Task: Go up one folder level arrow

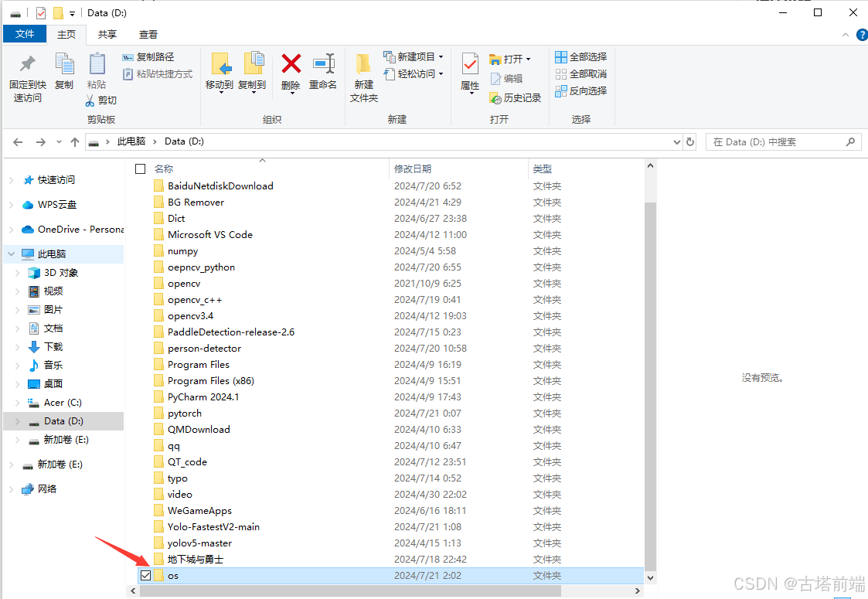Action: 75,142
